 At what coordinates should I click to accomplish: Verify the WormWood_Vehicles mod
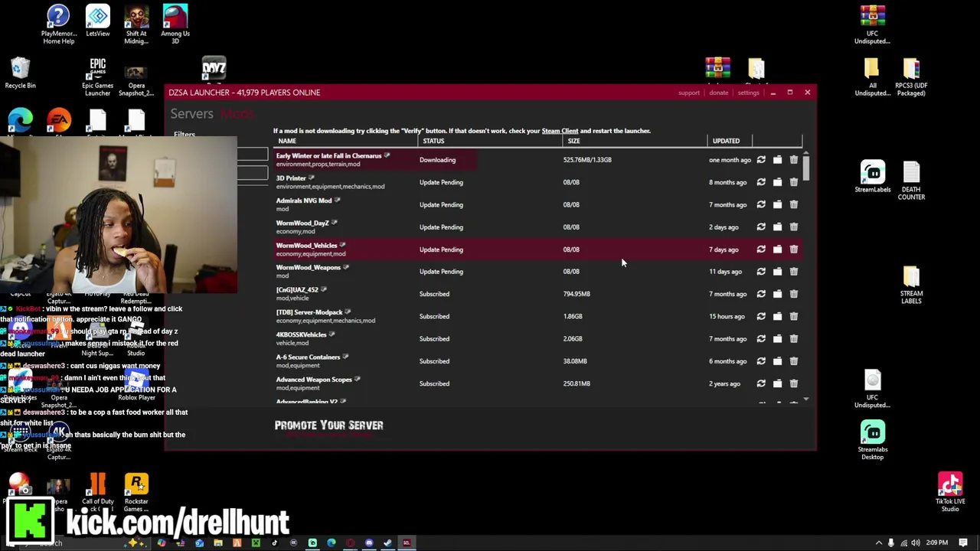[761, 249]
